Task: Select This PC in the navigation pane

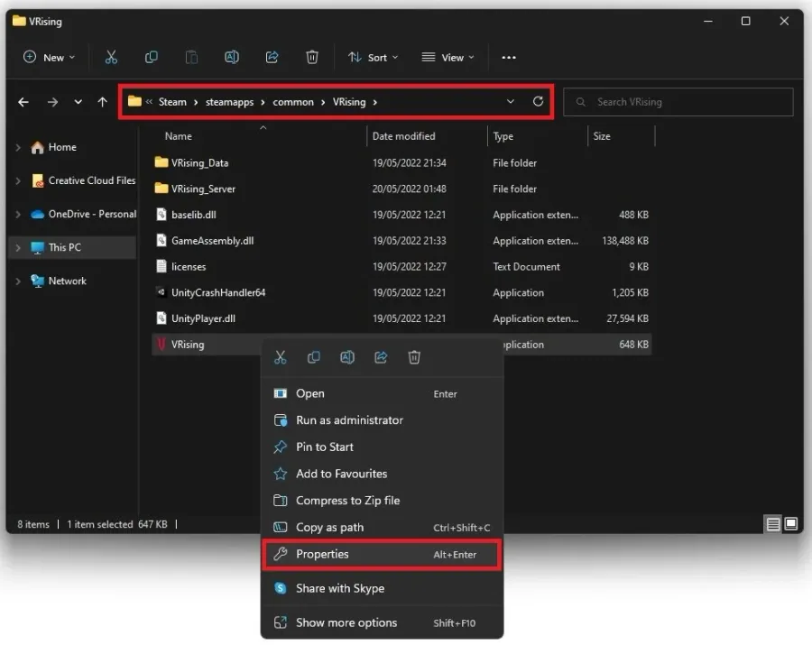Action: point(65,248)
